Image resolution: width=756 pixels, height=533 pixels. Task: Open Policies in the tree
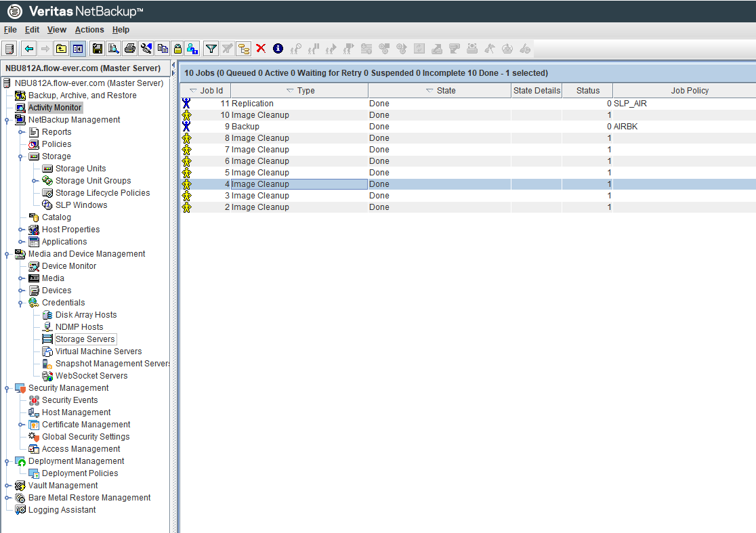tap(56, 144)
